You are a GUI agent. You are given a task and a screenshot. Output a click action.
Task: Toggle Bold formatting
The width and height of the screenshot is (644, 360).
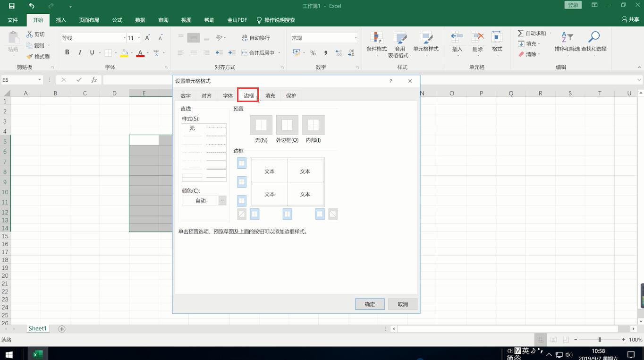pyautogui.click(x=67, y=52)
